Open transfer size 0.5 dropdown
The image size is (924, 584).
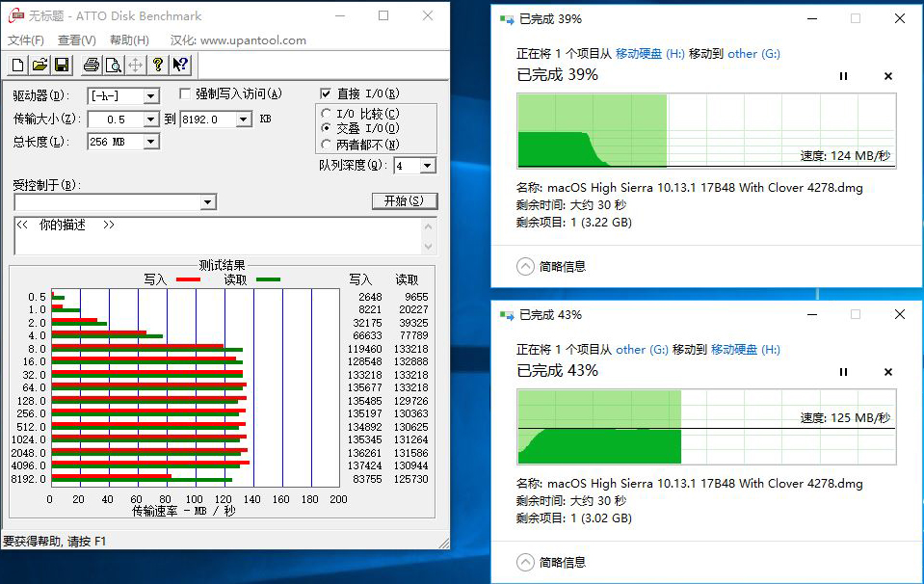click(x=151, y=119)
